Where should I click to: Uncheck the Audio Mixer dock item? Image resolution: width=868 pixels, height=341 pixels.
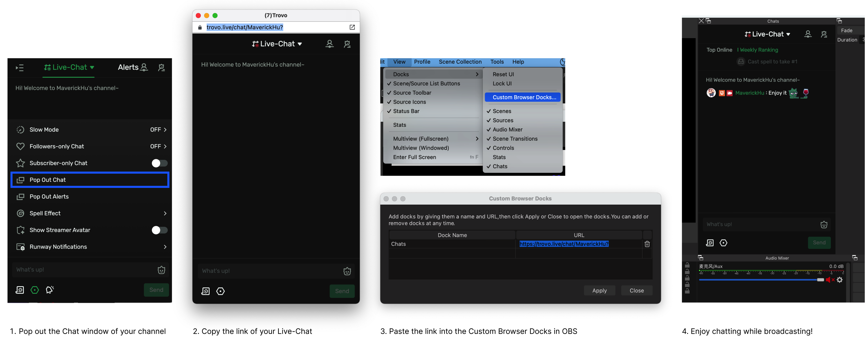[x=507, y=129]
